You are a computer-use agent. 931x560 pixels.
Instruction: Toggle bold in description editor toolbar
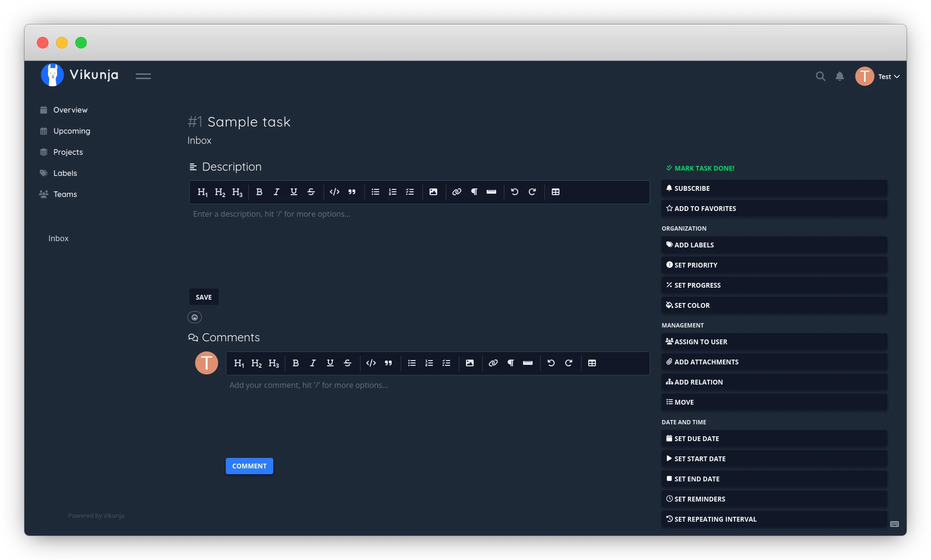(x=259, y=192)
